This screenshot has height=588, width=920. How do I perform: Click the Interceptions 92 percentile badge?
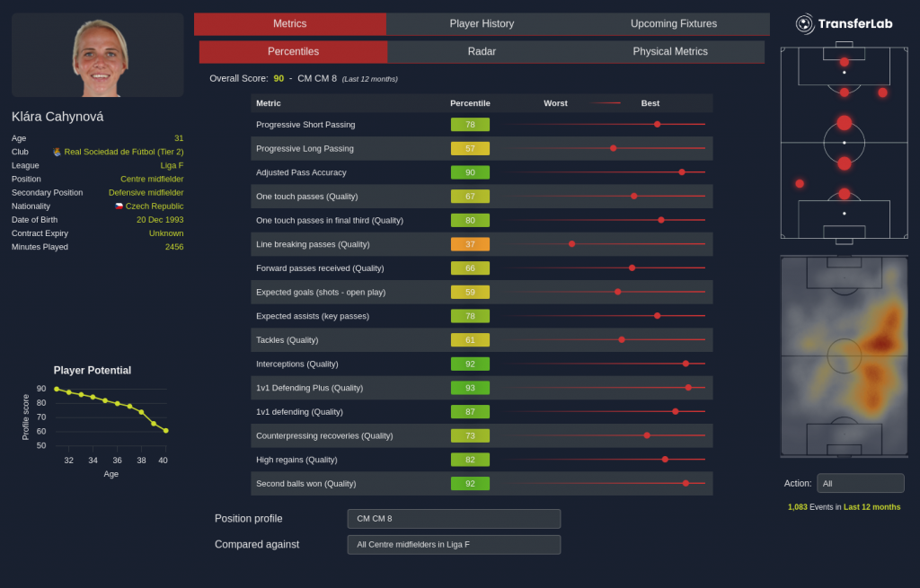tap(470, 364)
